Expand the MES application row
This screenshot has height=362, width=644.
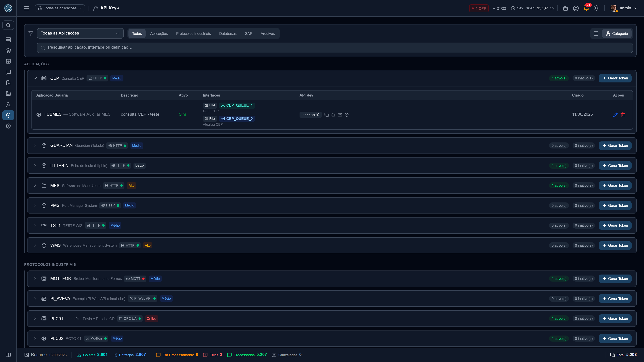click(35, 185)
